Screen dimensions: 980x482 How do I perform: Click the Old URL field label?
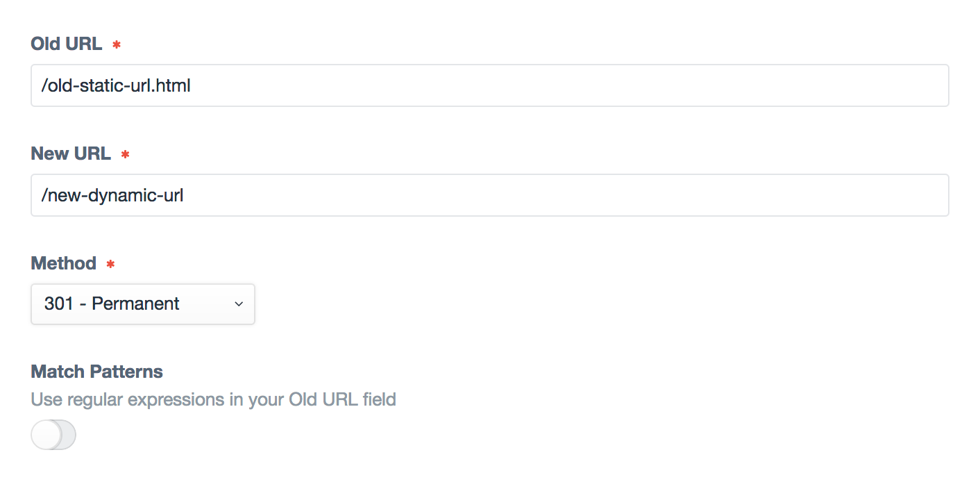click(67, 43)
